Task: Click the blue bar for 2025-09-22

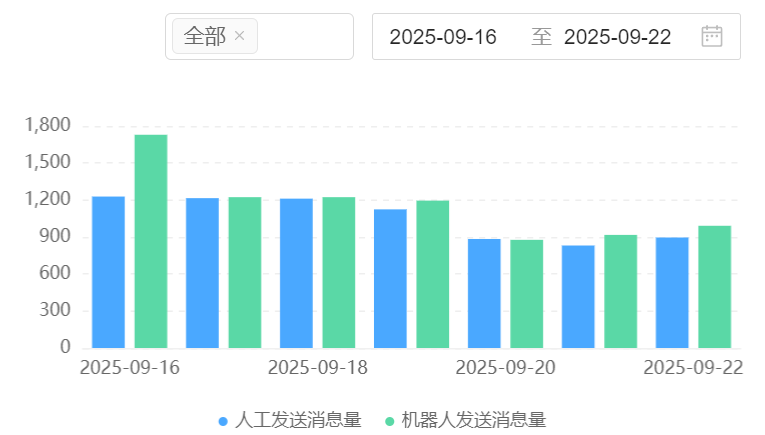Action: pos(672,292)
